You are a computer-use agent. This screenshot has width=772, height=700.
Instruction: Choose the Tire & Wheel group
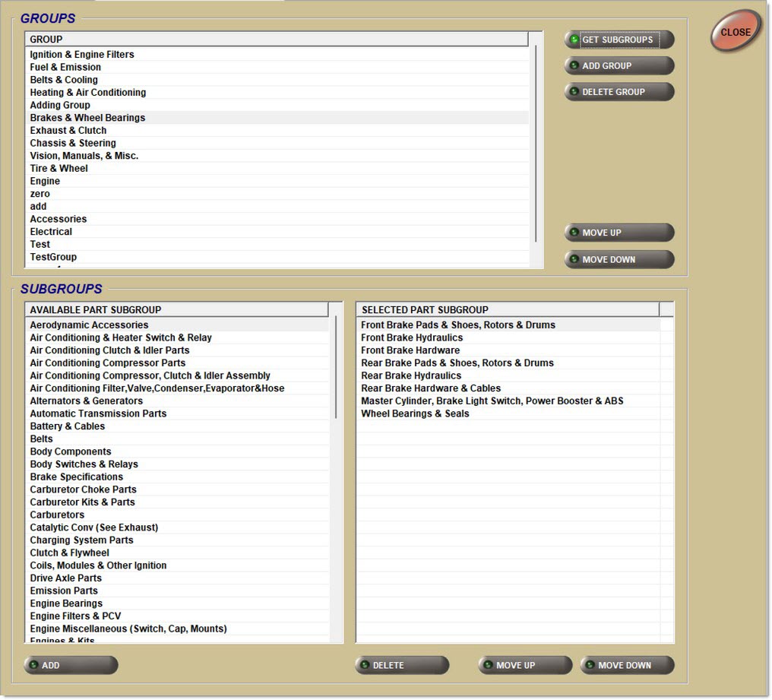[x=59, y=169]
